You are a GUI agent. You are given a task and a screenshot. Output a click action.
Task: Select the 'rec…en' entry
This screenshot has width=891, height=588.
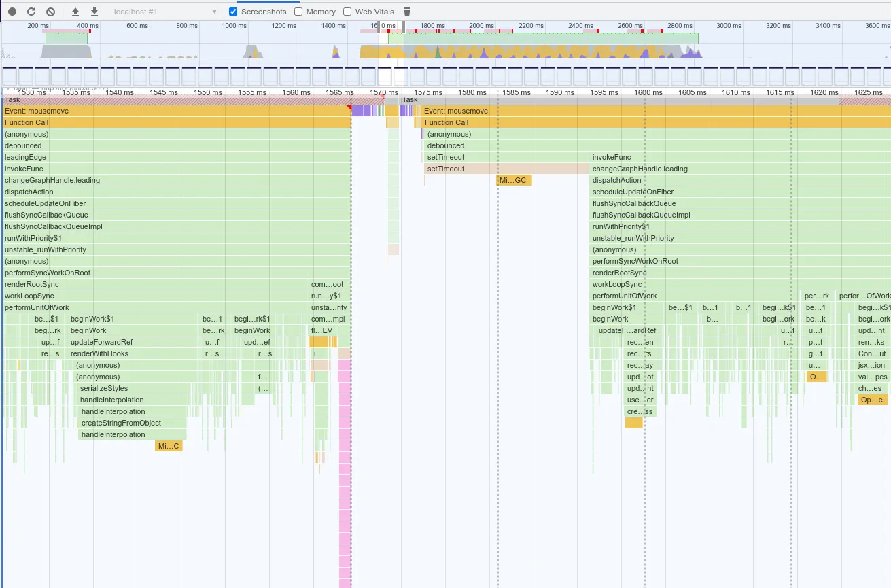coord(640,342)
